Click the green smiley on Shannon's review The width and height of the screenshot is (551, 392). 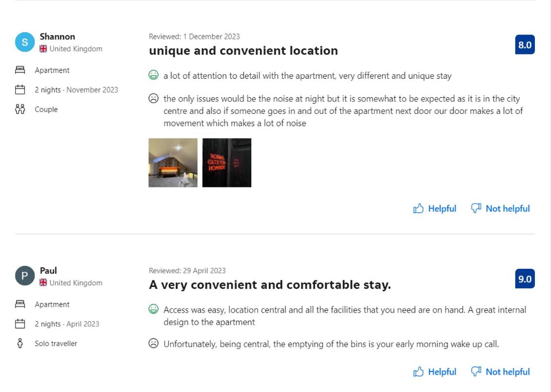click(154, 75)
